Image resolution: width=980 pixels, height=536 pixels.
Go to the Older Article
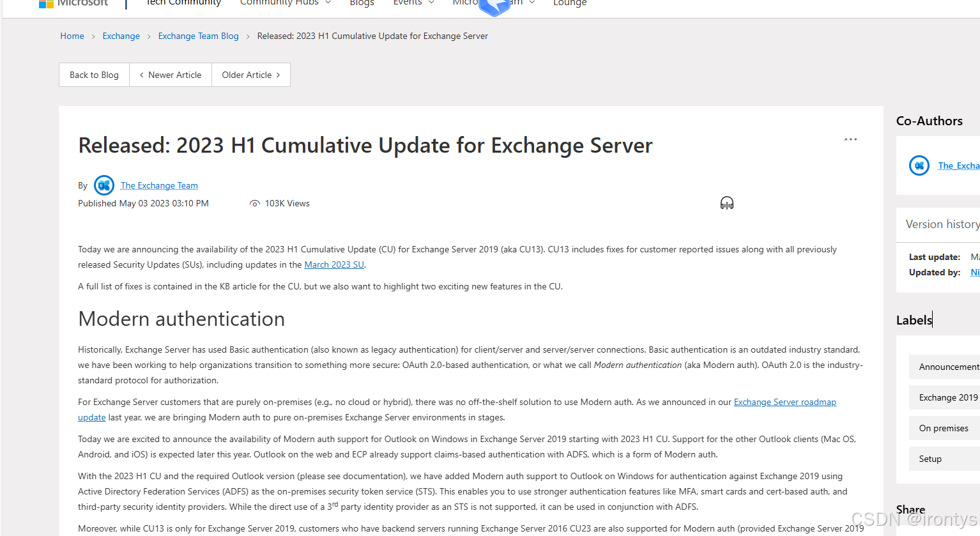pyautogui.click(x=251, y=75)
